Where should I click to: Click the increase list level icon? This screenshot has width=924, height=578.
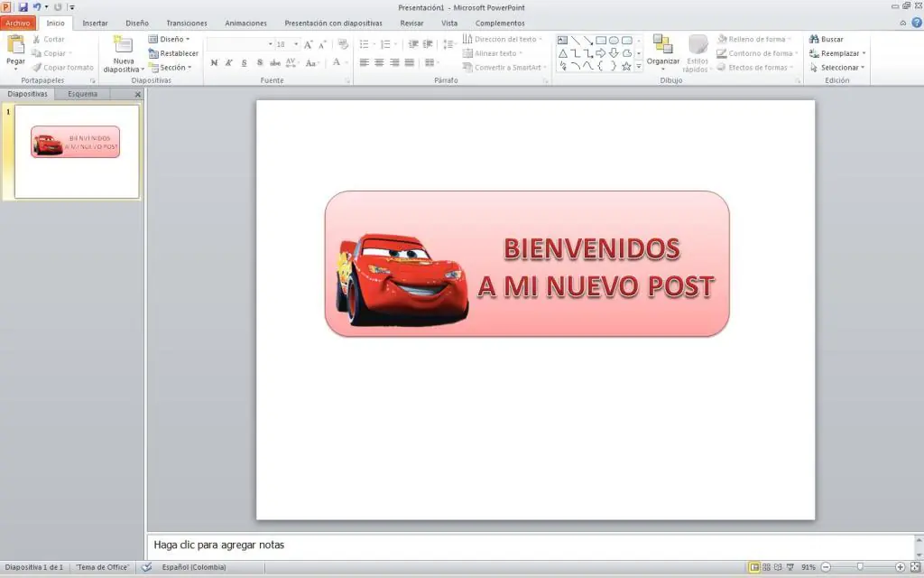[428, 44]
